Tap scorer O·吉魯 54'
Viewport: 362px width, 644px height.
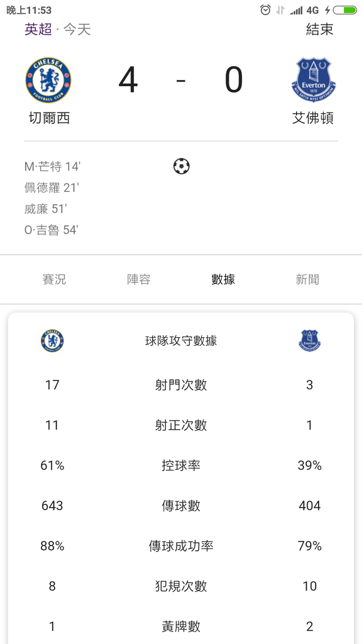(52, 230)
